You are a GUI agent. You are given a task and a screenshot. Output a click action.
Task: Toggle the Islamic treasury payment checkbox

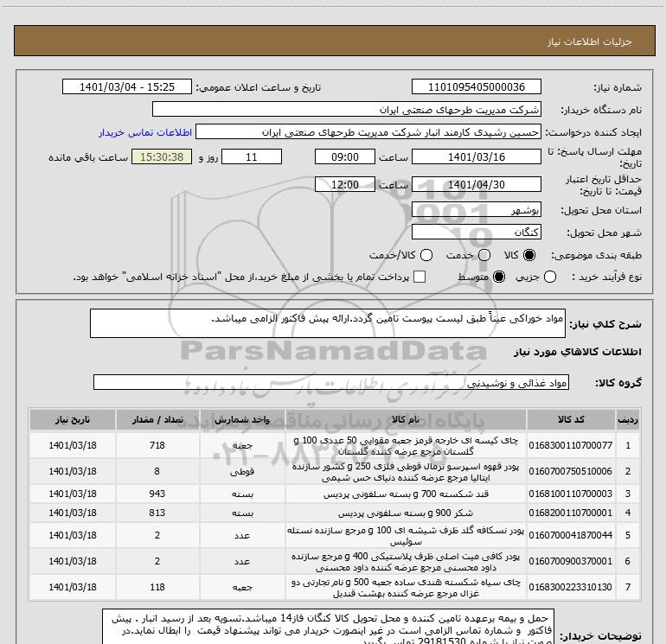tap(419, 277)
